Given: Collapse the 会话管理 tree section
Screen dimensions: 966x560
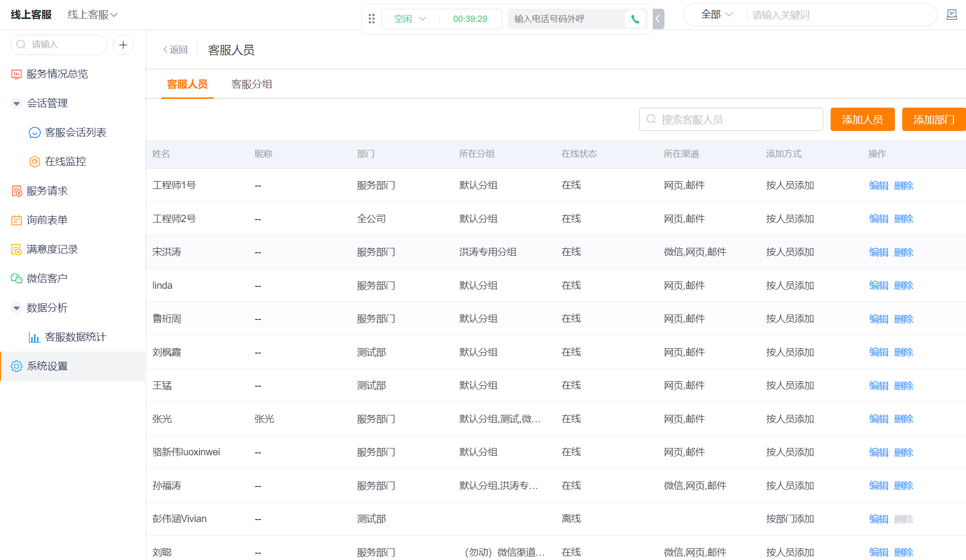Looking at the screenshot, I should coord(16,103).
